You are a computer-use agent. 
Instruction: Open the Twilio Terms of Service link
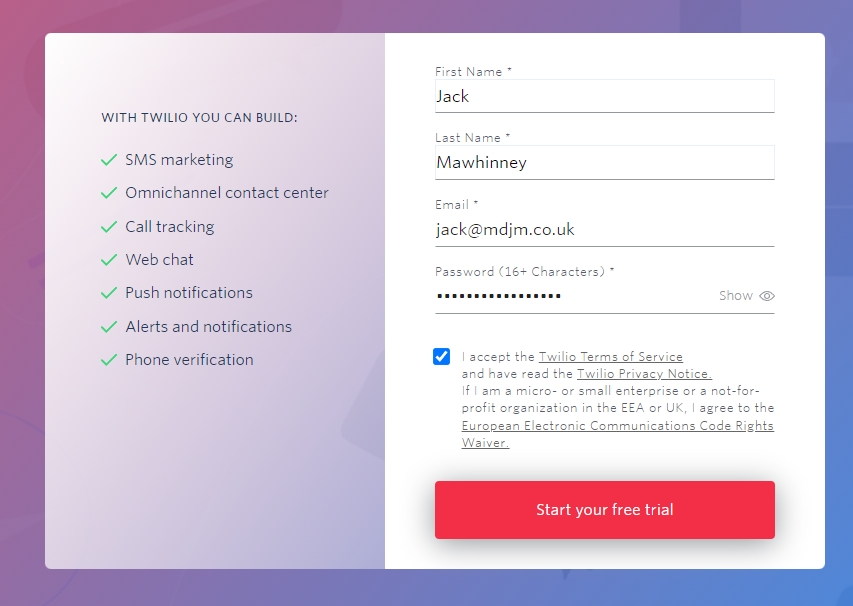tap(610, 357)
